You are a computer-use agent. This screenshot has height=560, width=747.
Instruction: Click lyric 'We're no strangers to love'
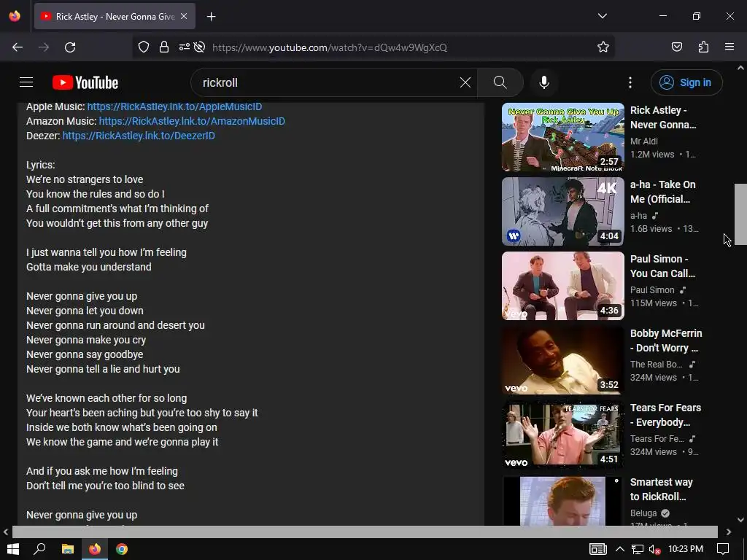click(x=85, y=179)
